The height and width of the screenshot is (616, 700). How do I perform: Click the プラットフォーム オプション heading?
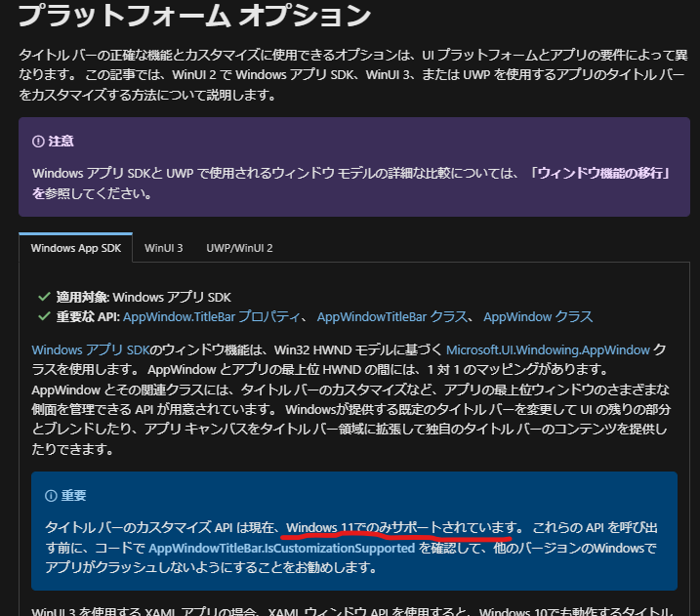click(194, 15)
